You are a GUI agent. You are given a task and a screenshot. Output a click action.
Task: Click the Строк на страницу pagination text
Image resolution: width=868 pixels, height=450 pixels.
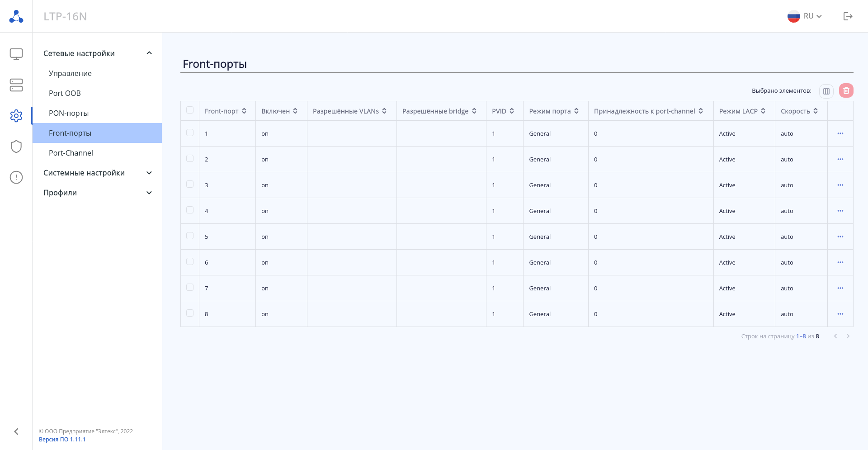[x=768, y=336]
